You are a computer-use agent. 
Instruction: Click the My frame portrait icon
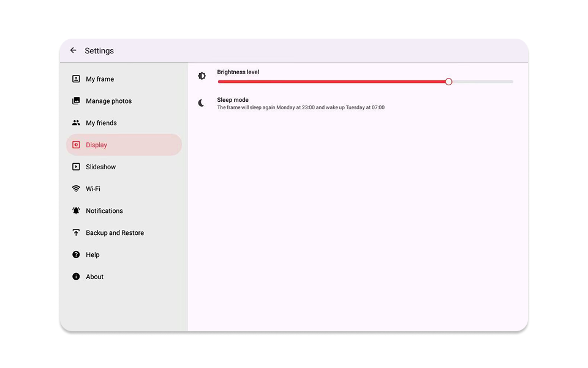(x=76, y=79)
